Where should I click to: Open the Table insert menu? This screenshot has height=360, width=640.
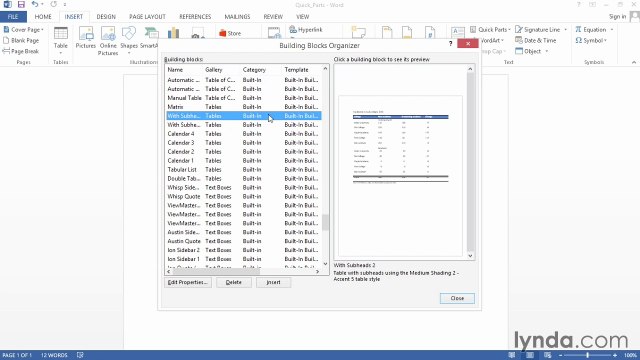pyautogui.click(x=60, y=41)
